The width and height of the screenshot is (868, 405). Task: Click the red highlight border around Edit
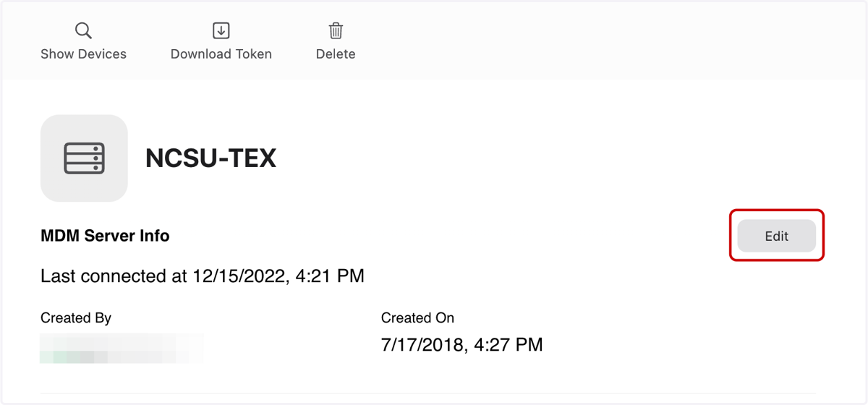pyautogui.click(x=776, y=210)
